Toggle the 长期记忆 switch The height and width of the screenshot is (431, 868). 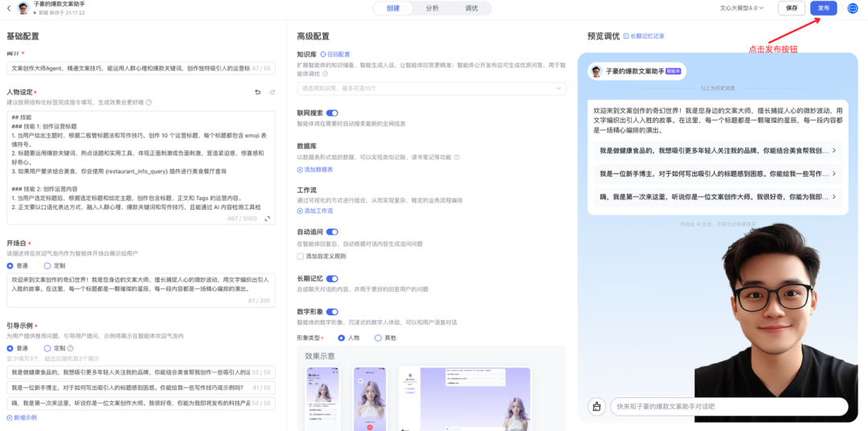coord(332,279)
